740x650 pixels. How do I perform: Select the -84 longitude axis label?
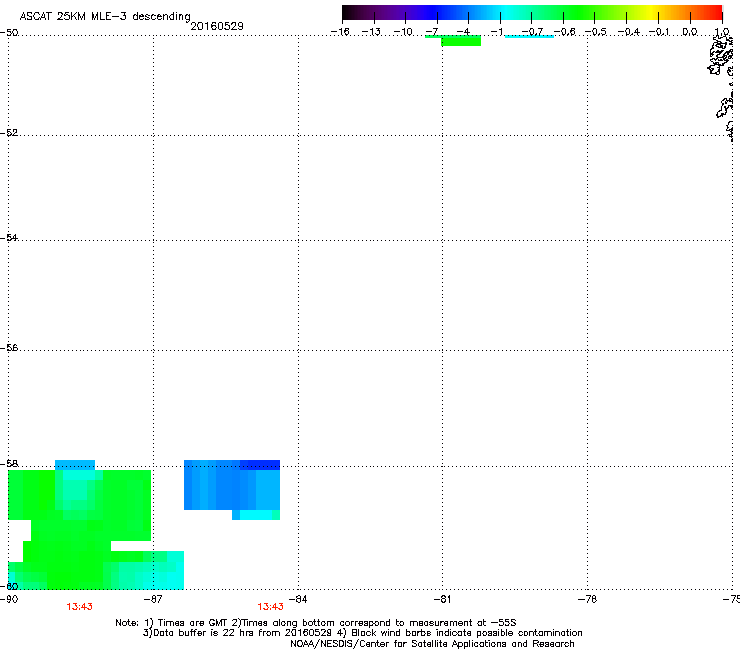(298, 599)
